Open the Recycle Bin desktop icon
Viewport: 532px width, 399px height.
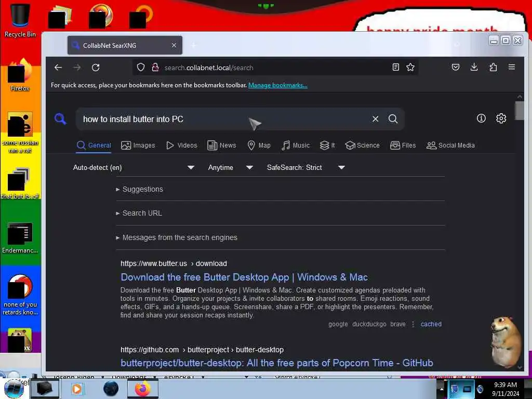coord(20,21)
